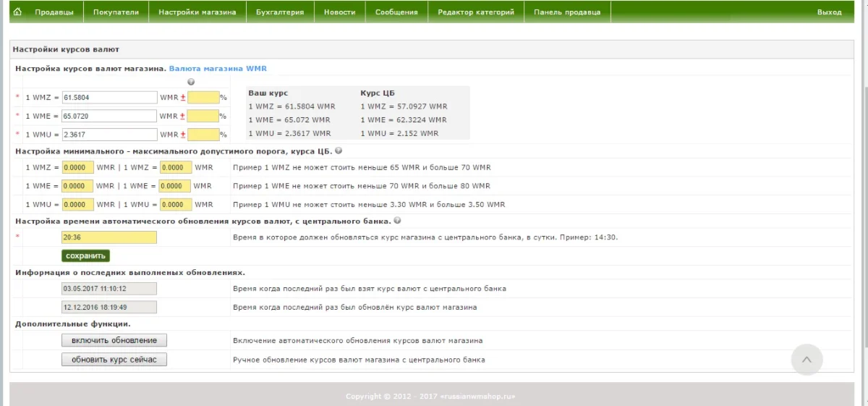Click the ± sign in WMZ row
868x406 pixels.
point(183,97)
